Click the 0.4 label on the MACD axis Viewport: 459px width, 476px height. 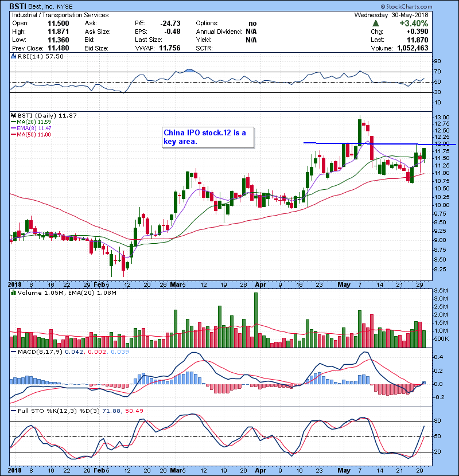(x=439, y=357)
